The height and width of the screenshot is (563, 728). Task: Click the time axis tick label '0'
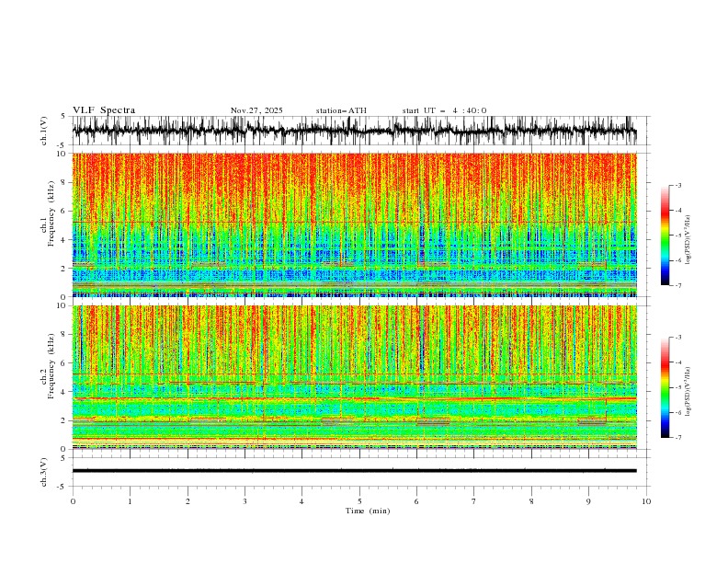coord(73,501)
